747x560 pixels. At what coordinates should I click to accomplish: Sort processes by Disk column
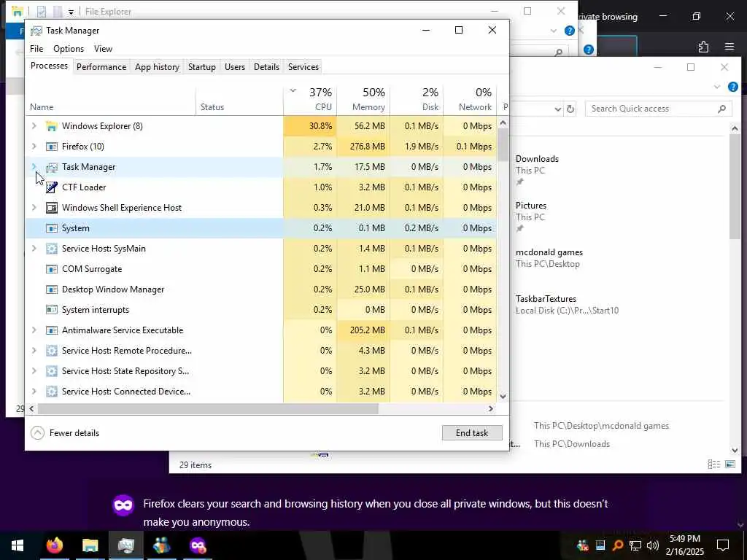[417, 99]
